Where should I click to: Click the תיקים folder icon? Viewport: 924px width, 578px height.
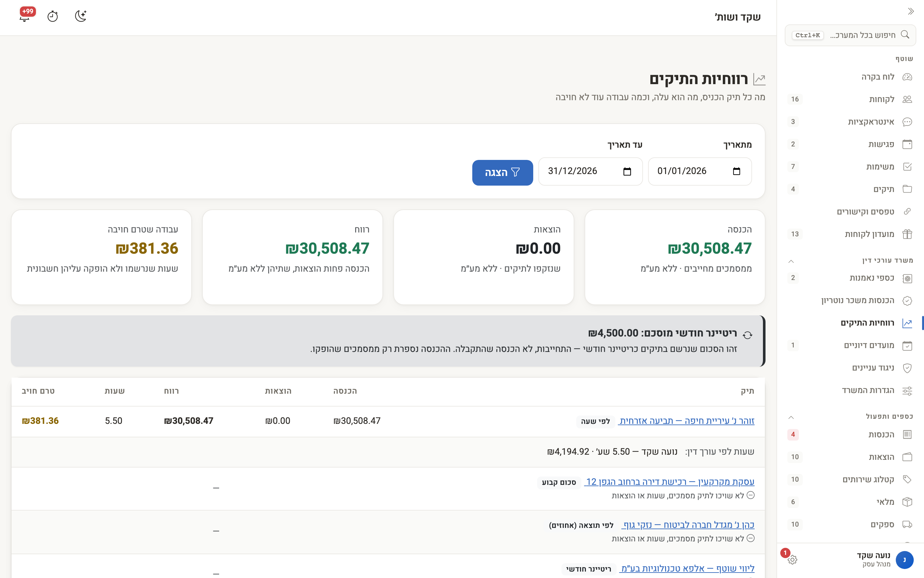click(907, 189)
